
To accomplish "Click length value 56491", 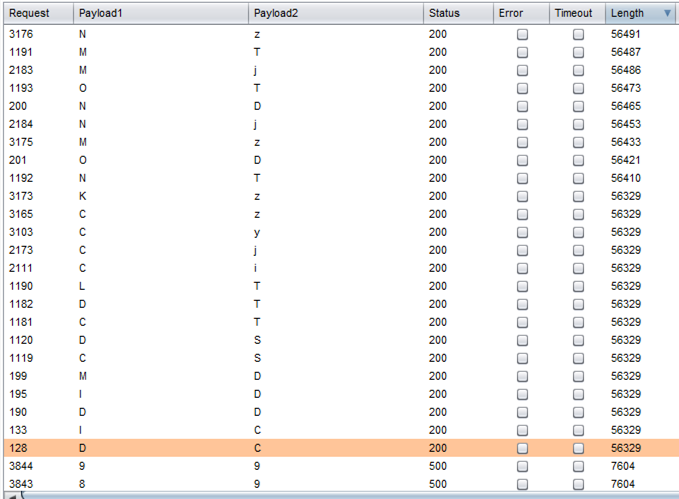I will 626,34.
